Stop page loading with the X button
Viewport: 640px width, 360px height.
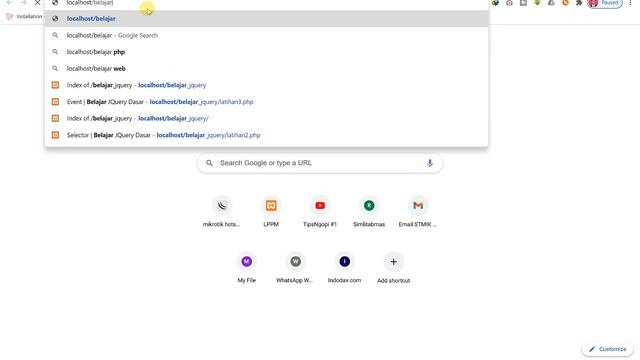(x=37, y=3)
